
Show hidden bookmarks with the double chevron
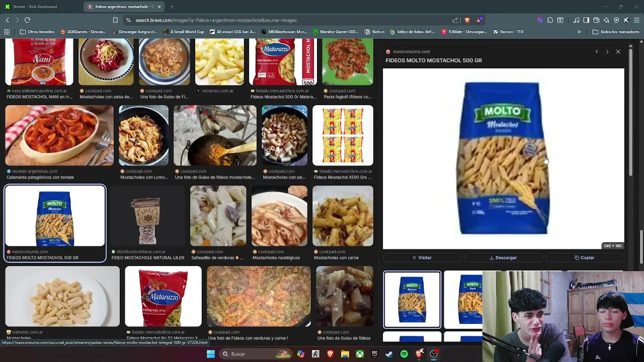point(579,32)
